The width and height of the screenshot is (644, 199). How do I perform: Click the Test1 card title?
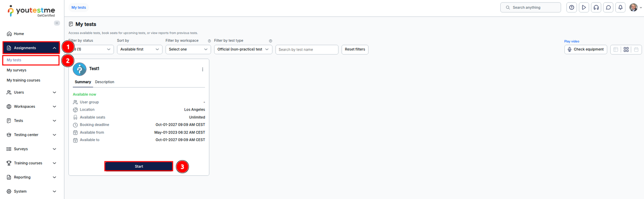[x=94, y=69]
